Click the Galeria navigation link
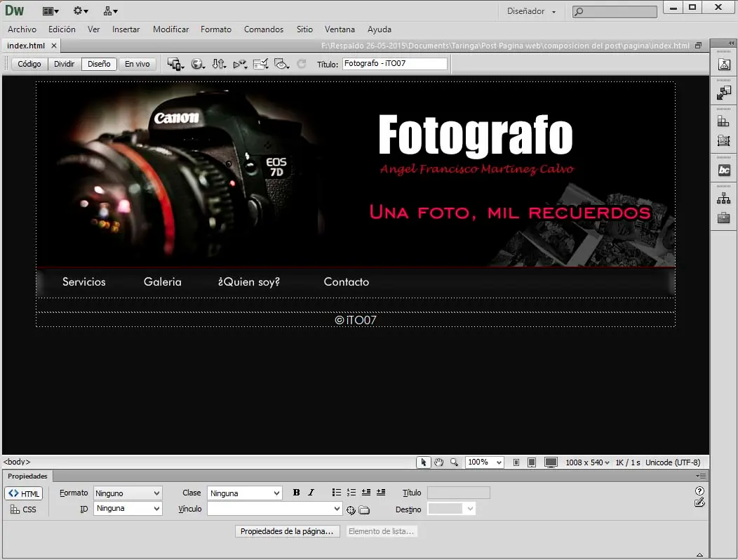The width and height of the screenshot is (738, 560). point(162,282)
